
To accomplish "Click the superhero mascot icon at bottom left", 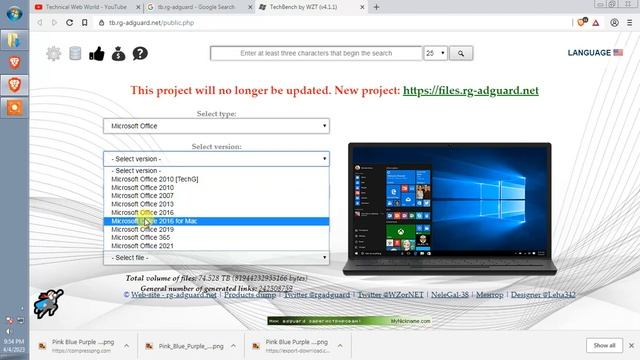I will click(x=48, y=304).
